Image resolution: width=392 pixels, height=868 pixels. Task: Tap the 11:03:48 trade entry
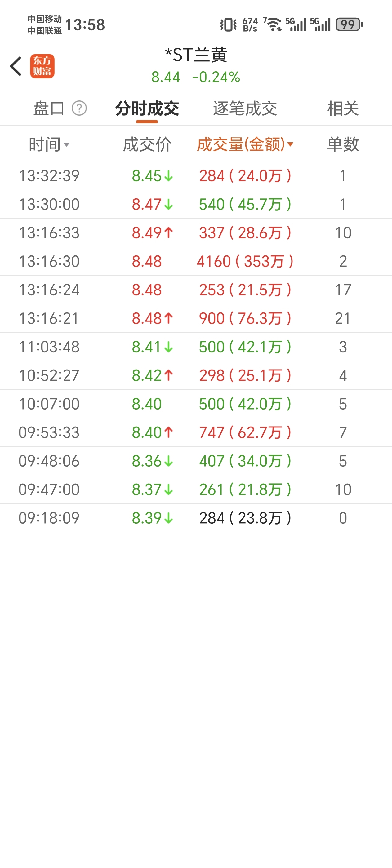pos(196,347)
